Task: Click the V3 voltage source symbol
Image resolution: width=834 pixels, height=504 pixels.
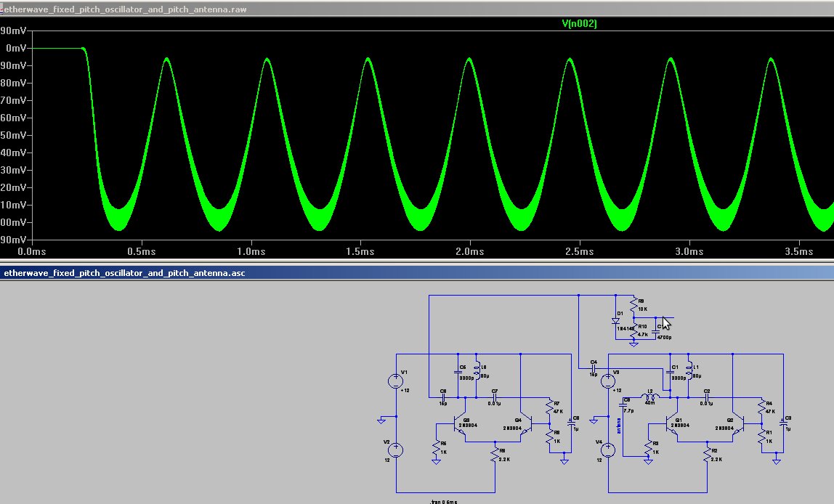Action: click(x=609, y=381)
